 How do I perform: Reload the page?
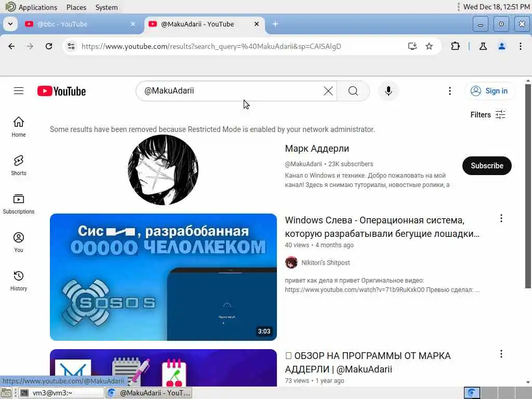pos(49,46)
